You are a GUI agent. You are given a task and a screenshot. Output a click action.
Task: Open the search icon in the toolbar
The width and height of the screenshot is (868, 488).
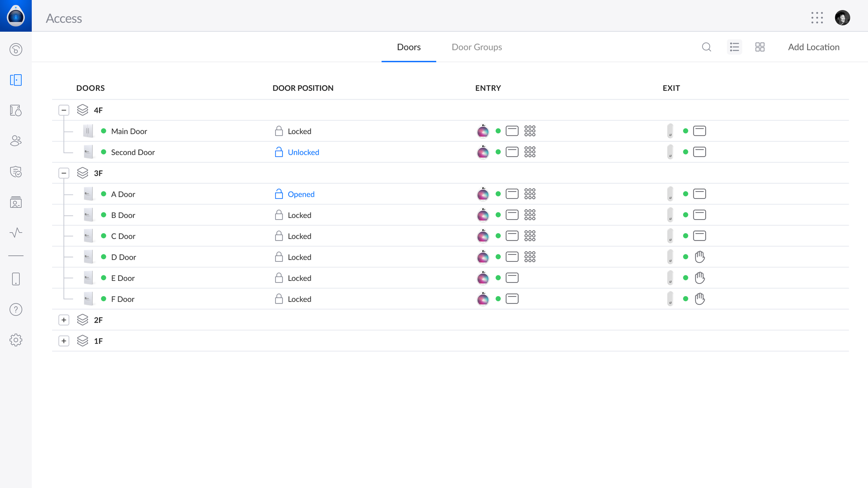tap(707, 47)
